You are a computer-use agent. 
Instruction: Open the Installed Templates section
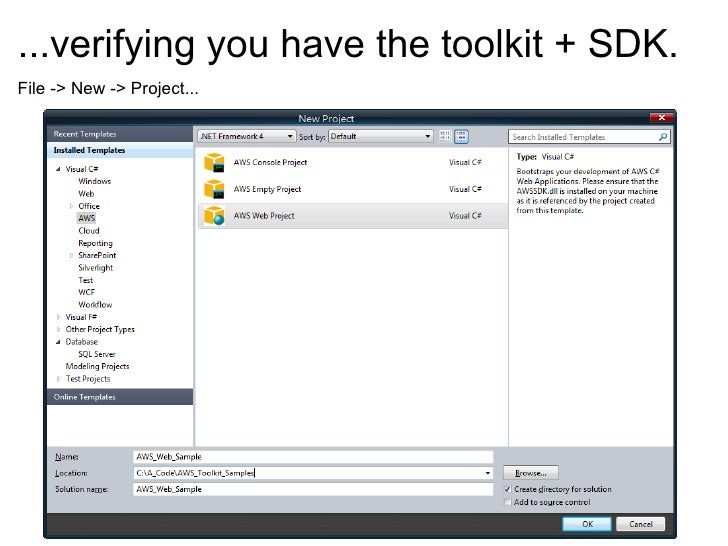(120, 150)
